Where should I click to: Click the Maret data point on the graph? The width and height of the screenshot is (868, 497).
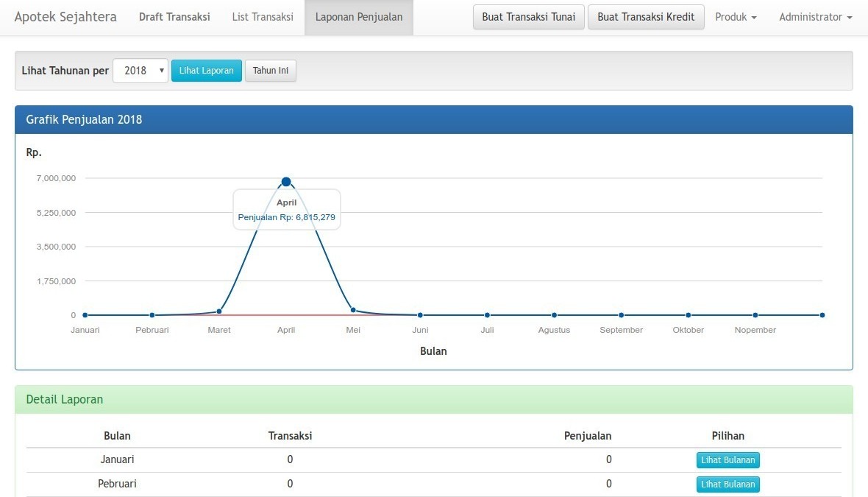219,311
